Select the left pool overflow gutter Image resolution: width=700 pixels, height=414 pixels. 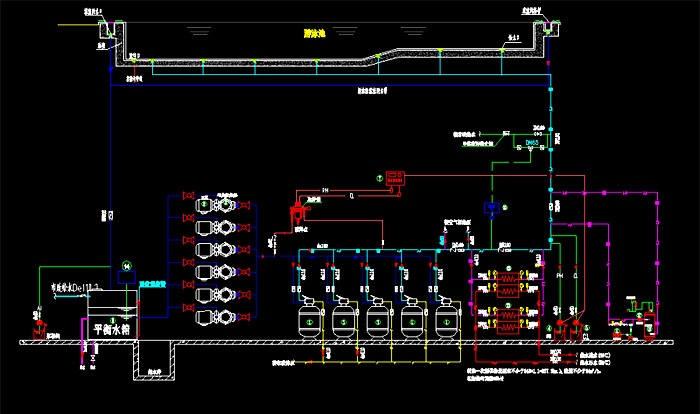[106, 33]
